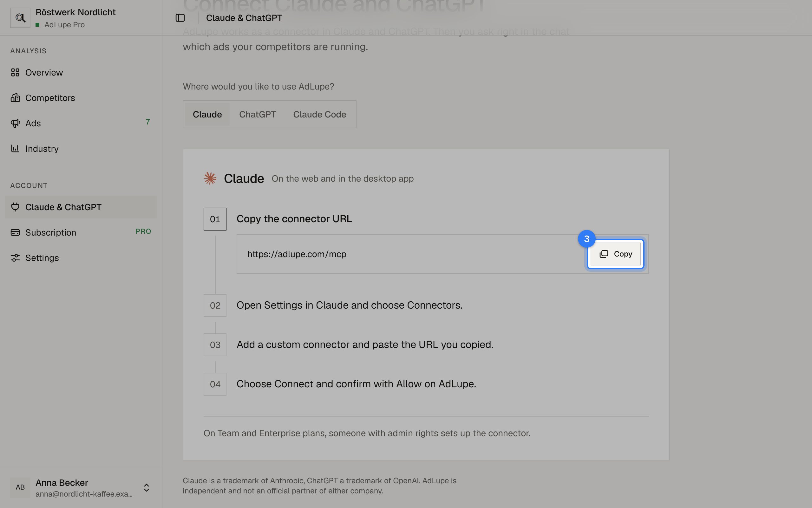
Task: Click the 'Where would you like to use AdLupe?' text
Action: pyautogui.click(x=259, y=86)
